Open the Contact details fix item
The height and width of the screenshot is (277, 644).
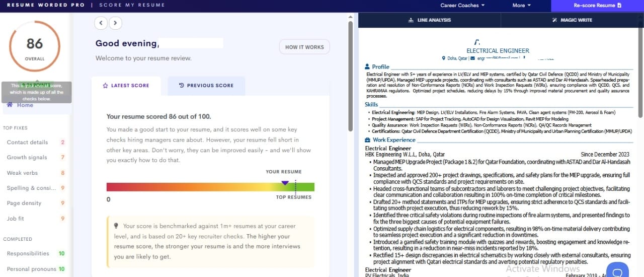28,143
